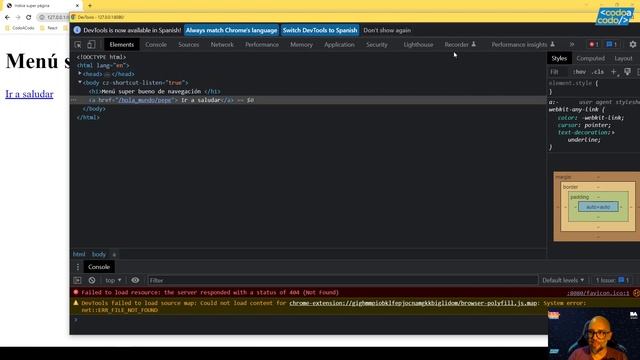Click the Styles filter field

[558, 72]
